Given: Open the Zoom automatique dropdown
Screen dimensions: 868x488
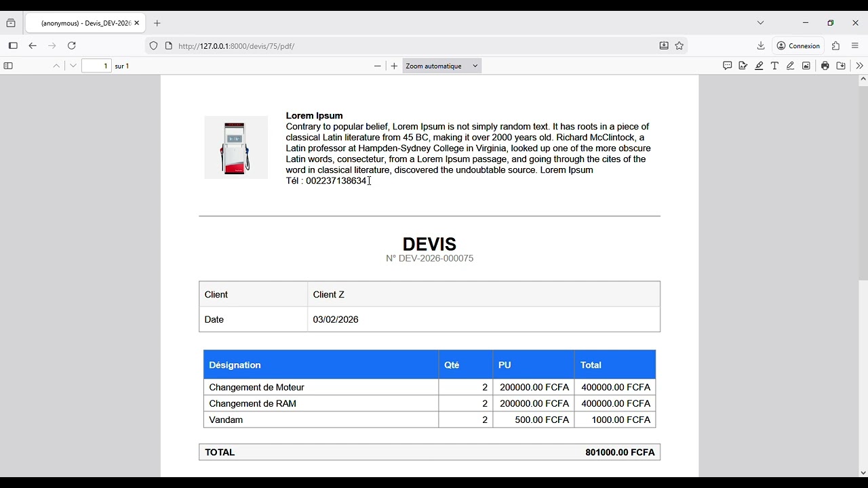Looking at the screenshot, I should pyautogui.click(x=442, y=66).
